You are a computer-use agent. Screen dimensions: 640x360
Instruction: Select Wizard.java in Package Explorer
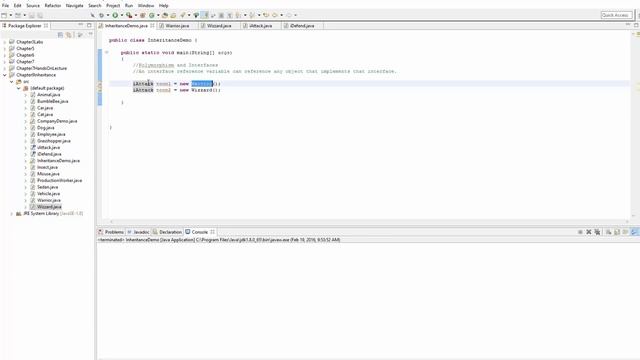(x=49, y=207)
